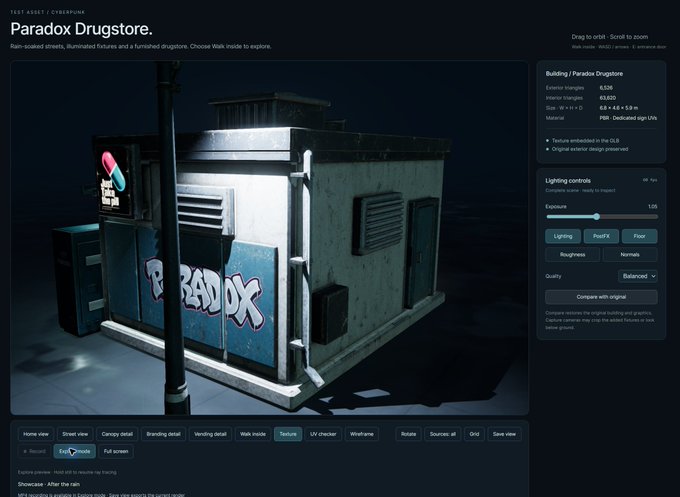This screenshot has width=680, height=497.
Task: Click the Exposure value 1.05
Action: [x=653, y=206]
